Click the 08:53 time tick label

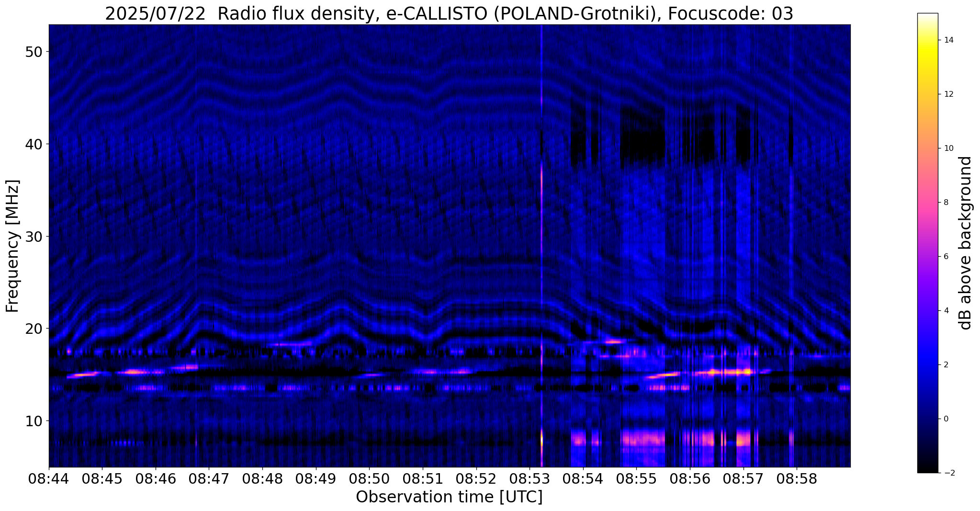[529, 479]
